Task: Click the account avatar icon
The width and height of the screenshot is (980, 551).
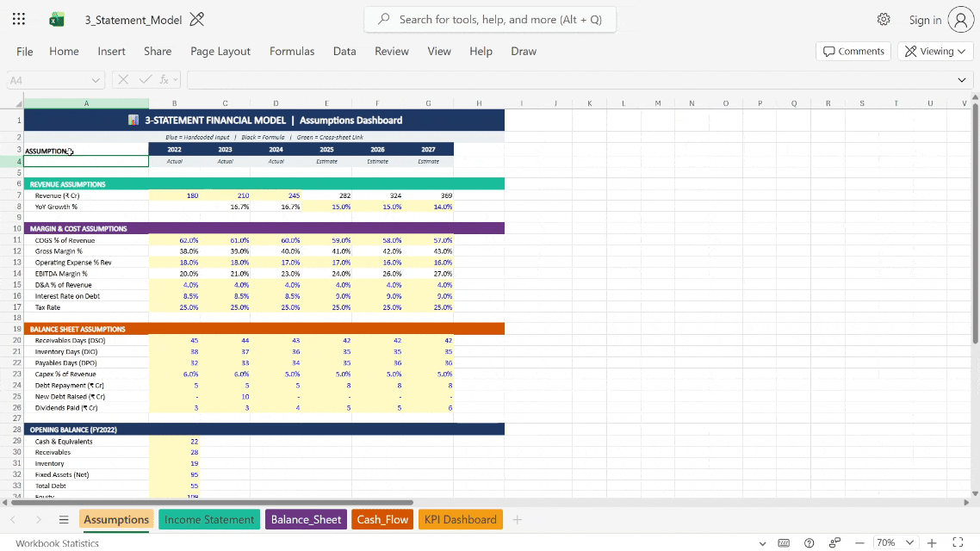Action: 961,20
